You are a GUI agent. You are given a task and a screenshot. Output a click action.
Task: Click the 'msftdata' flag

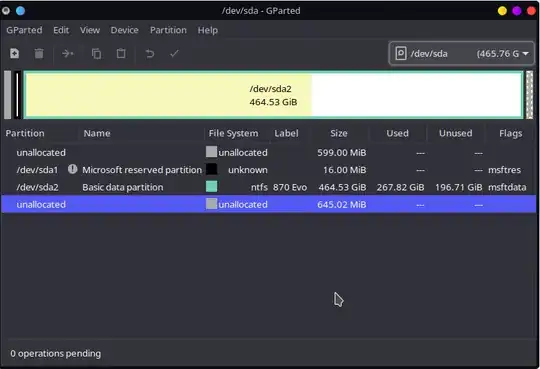coord(507,187)
